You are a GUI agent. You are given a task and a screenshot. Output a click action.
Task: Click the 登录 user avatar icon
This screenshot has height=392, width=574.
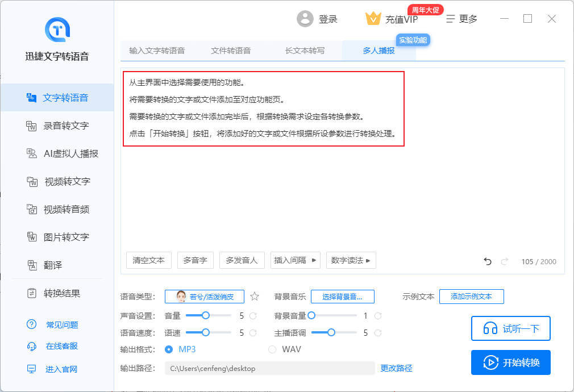pyautogui.click(x=305, y=19)
